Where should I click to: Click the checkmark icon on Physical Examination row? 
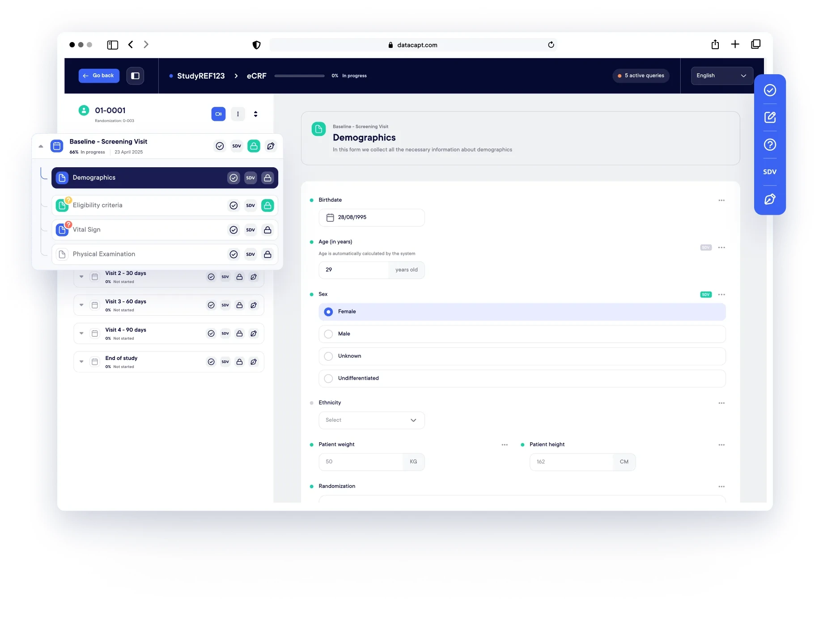click(233, 254)
